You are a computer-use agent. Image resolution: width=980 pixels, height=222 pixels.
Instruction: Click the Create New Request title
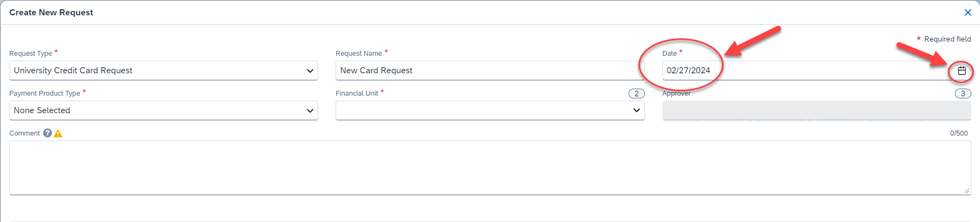pyautogui.click(x=51, y=13)
